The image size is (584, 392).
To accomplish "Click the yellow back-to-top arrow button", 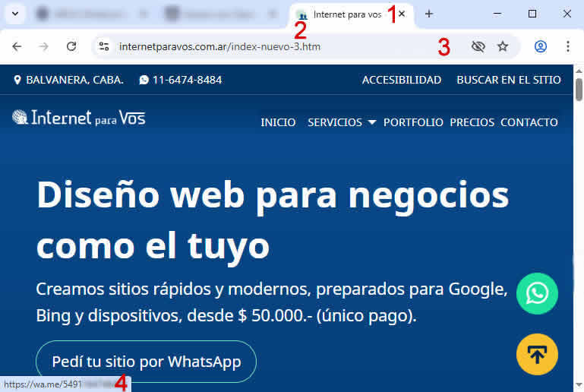I will tap(537, 354).
